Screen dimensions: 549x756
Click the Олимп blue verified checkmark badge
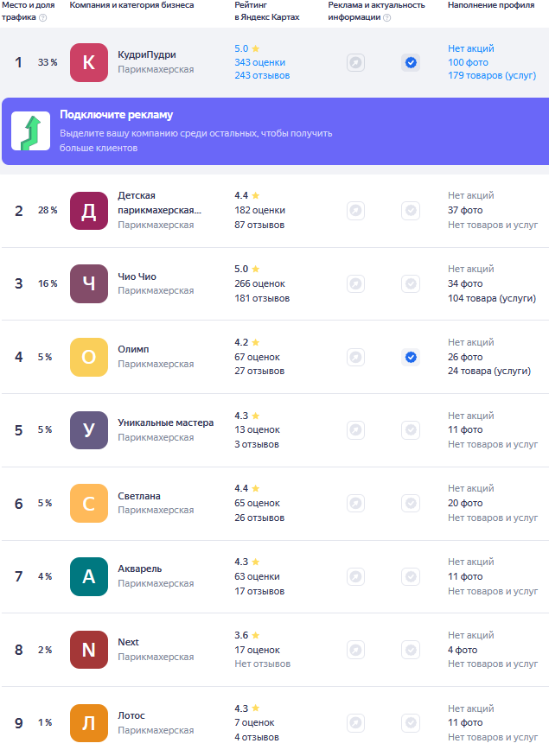tap(411, 357)
